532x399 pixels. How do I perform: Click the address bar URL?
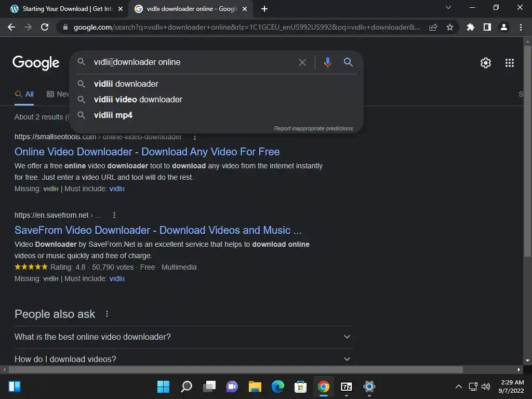(247, 27)
